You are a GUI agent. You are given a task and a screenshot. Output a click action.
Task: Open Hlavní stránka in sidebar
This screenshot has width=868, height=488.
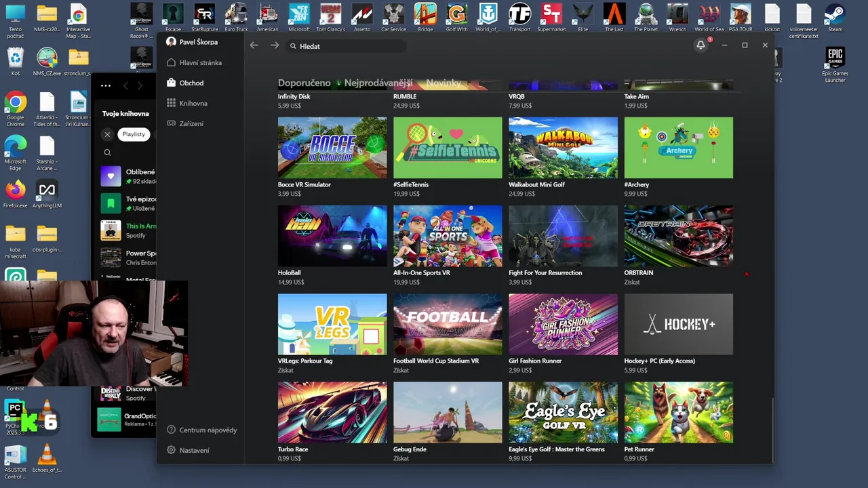point(194,62)
